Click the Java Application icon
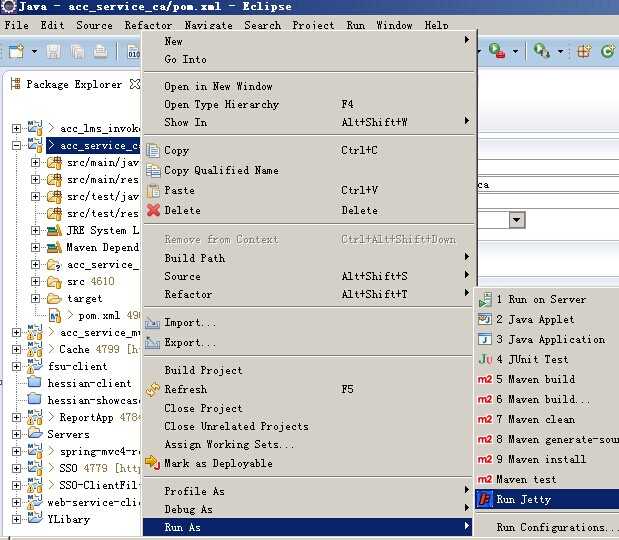 pos(485,339)
